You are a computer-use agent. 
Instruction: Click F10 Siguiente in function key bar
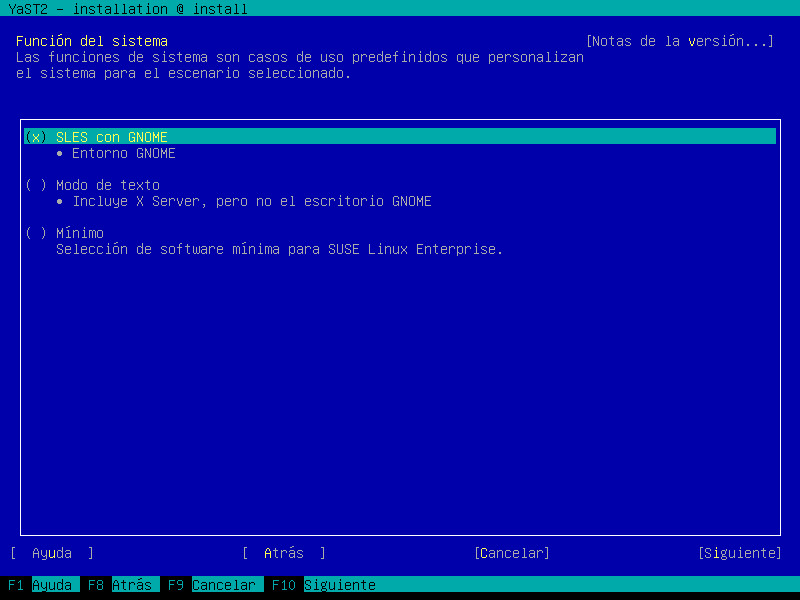(x=323, y=585)
